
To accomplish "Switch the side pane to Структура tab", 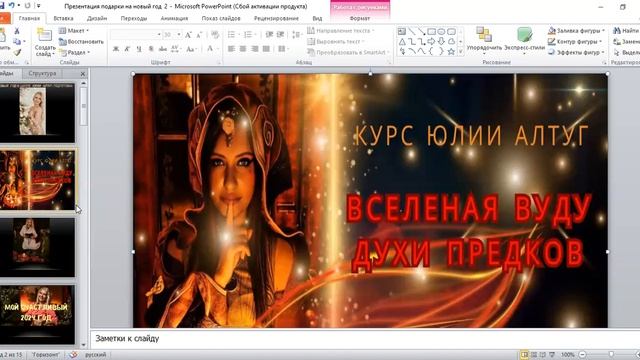I will pos(42,73).
